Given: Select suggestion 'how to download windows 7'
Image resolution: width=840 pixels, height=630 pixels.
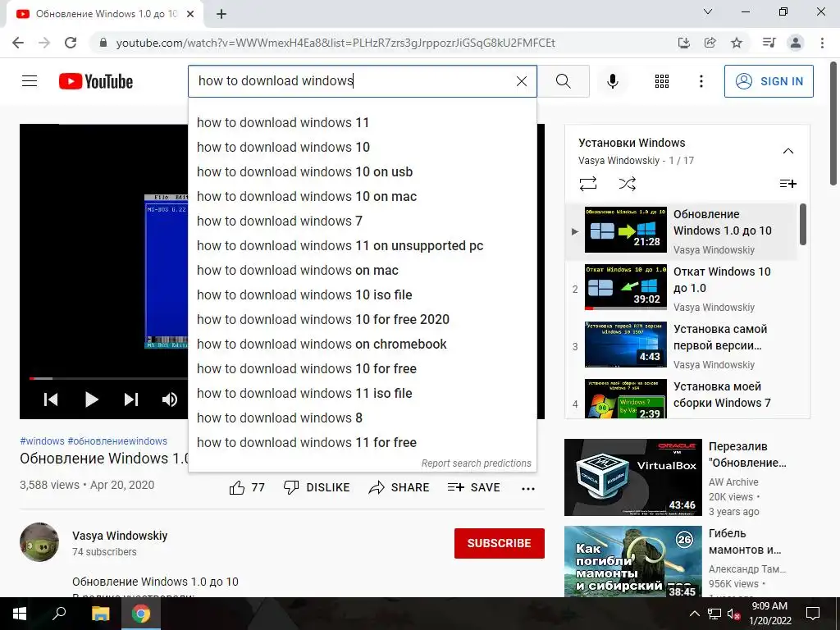Looking at the screenshot, I should click(x=362, y=221).
